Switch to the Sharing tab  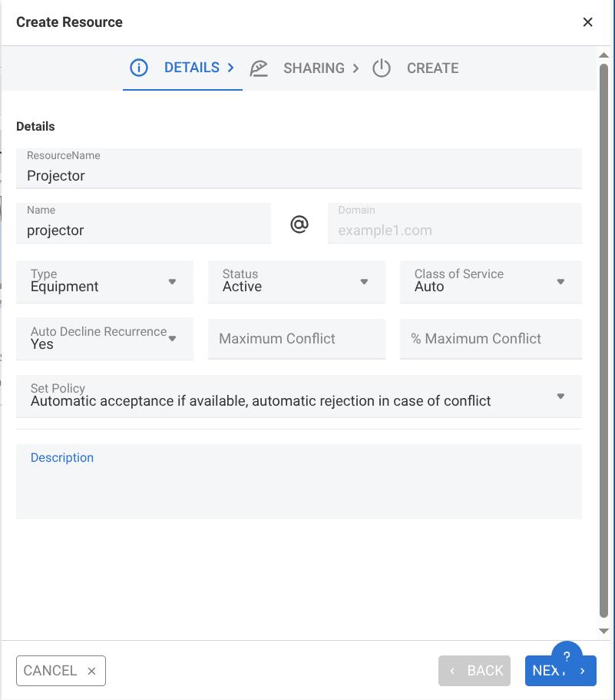[313, 68]
